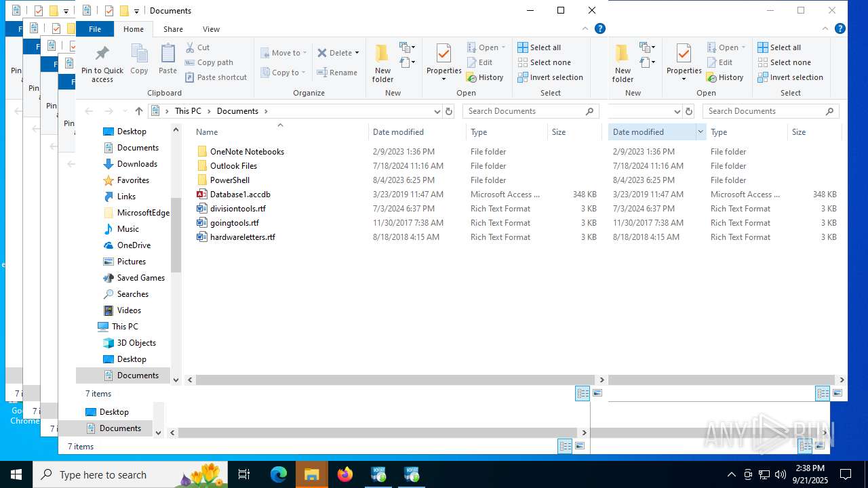This screenshot has height=488, width=868.
Task: Launch Firefox from taskbar
Action: coord(345,474)
